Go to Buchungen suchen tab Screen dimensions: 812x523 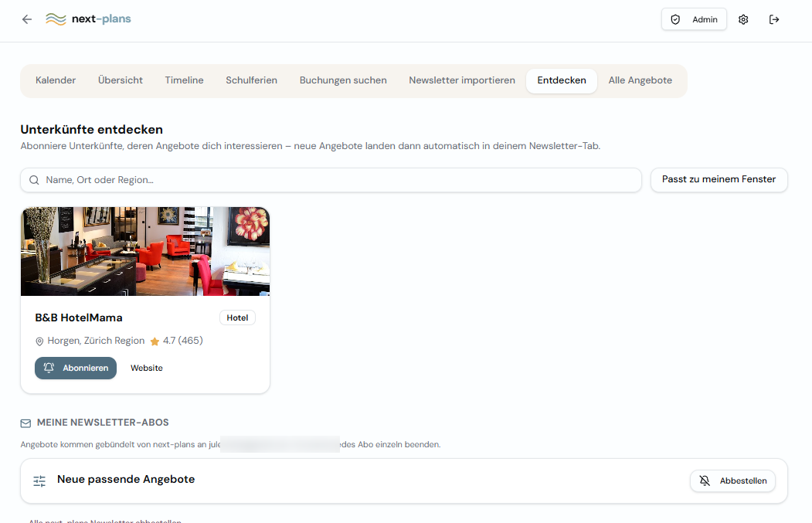coord(343,80)
